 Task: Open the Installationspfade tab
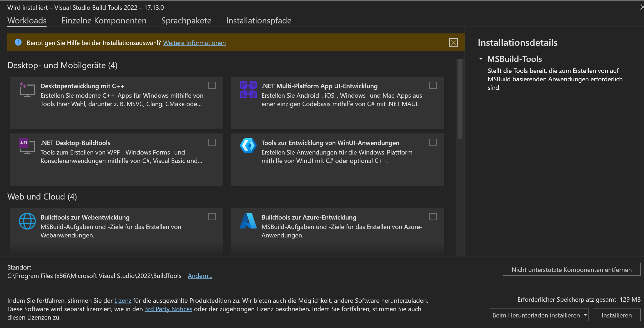(x=259, y=21)
